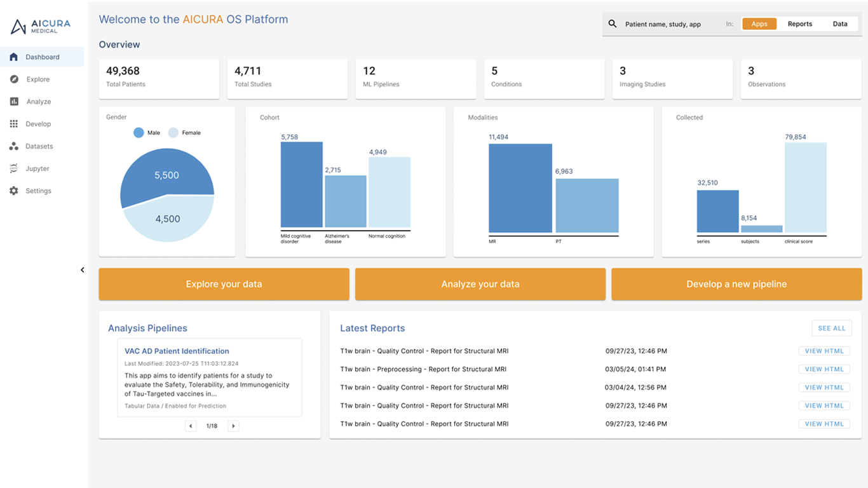Click the 11,494 value label
Image resolution: width=868 pixels, height=488 pixels.
pyautogui.click(x=499, y=137)
